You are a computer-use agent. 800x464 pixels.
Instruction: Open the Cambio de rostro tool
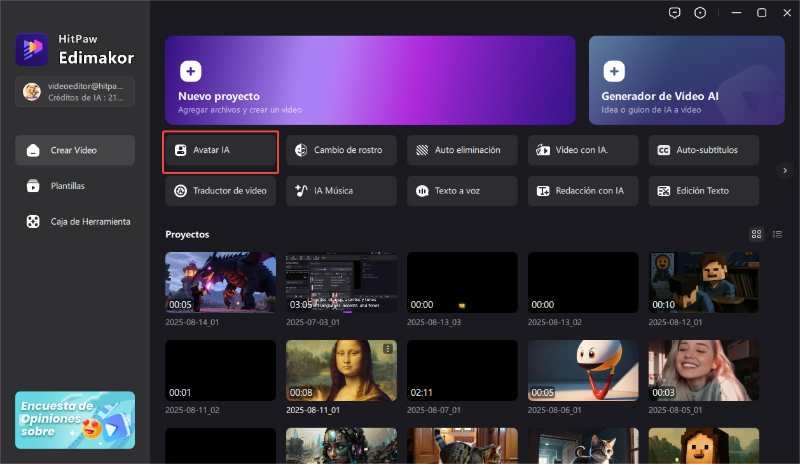pos(341,150)
